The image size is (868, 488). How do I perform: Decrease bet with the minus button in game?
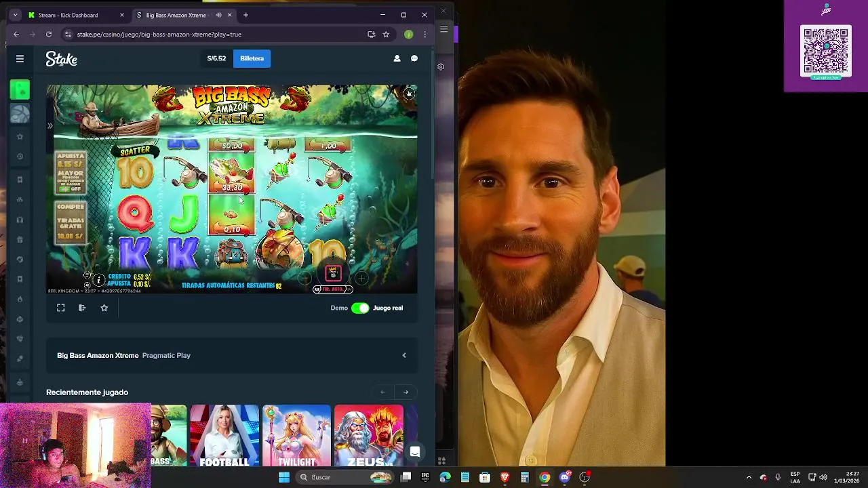point(304,278)
